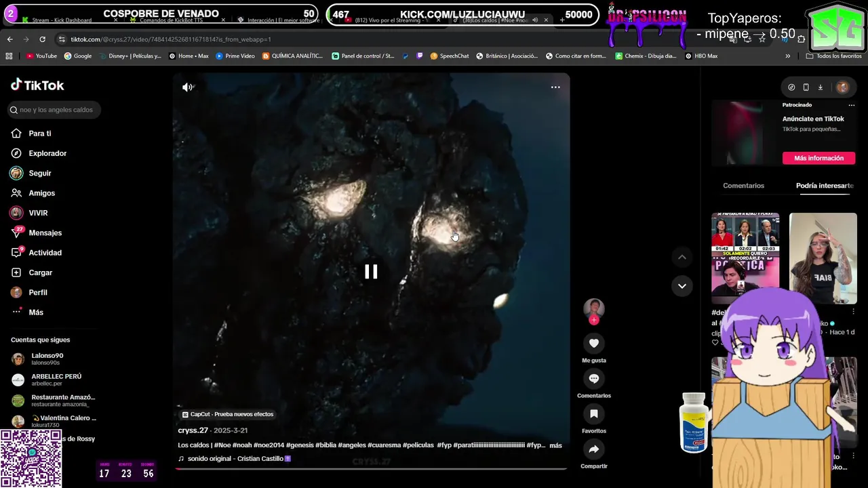This screenshot has height=488, width=868.
Task: Seek on the video progress bar
Action: pos(371,468)
